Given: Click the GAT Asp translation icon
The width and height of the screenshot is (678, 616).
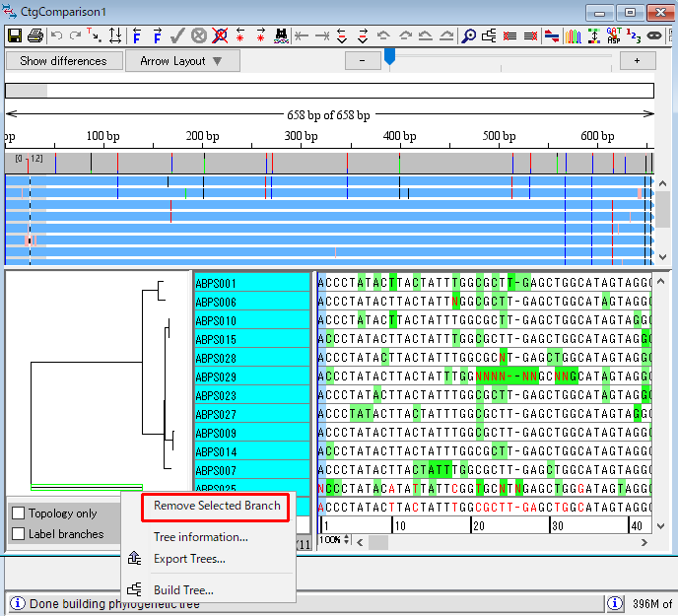Looking at the screenshot, I should tap(614, 35).
